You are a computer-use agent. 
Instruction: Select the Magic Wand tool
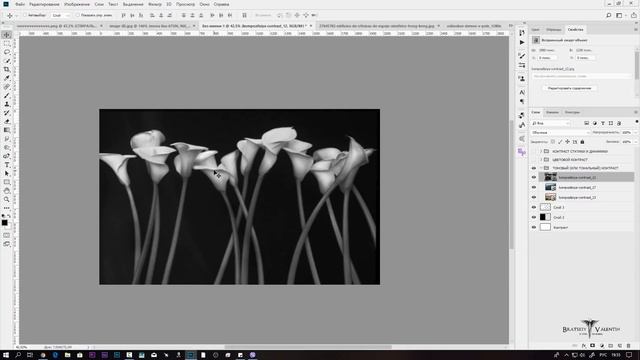[x=7, y=61]
